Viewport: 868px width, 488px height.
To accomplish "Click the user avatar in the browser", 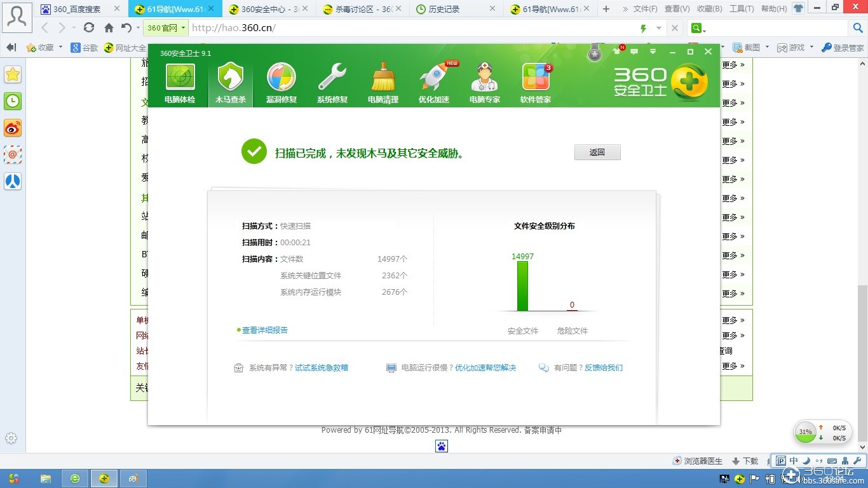I will point(17,17).
